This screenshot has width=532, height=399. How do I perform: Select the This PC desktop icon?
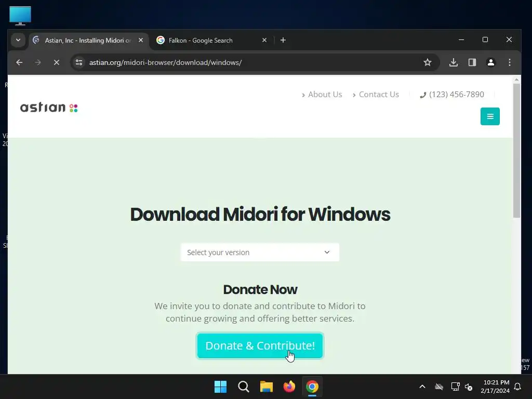[x=20, y=16]
